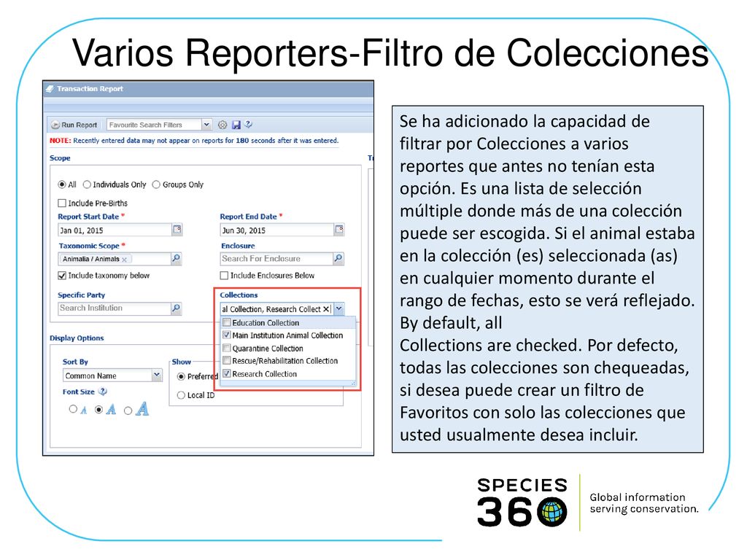Select the All scope radio button
The height and width of the screenshot is (560, 747).
[62, 184]
